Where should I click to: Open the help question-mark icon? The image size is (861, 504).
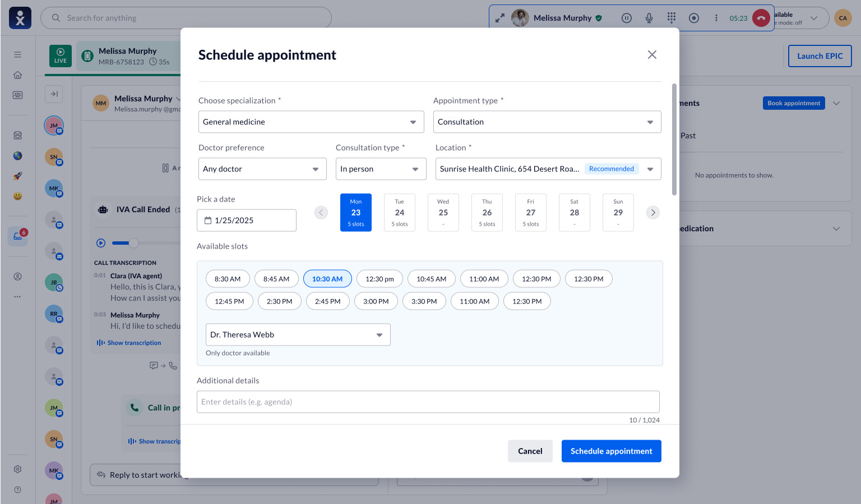pos(17,489)
